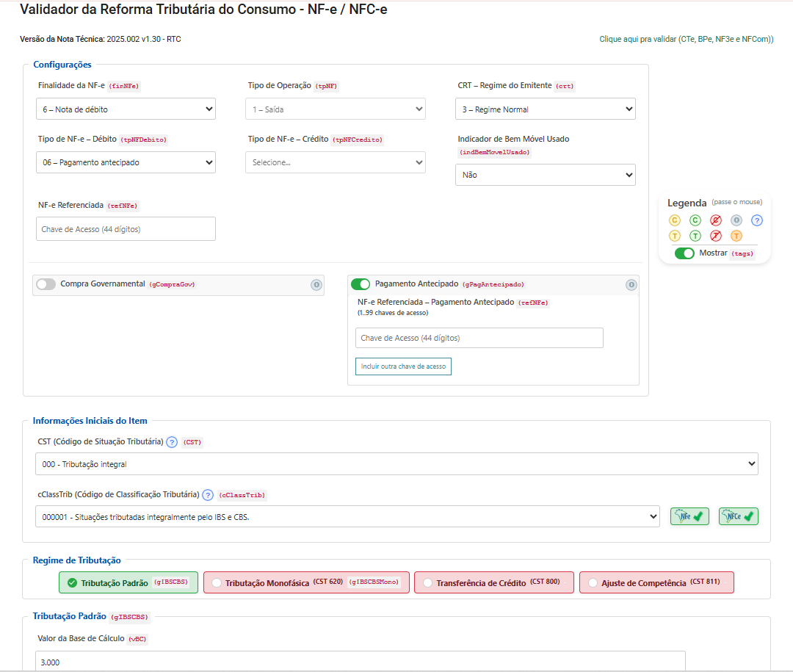The width and height of the screenshot is (793, 672).
Task: Click the Incluir outra chave de acesso button
Action: coord(403,366)
